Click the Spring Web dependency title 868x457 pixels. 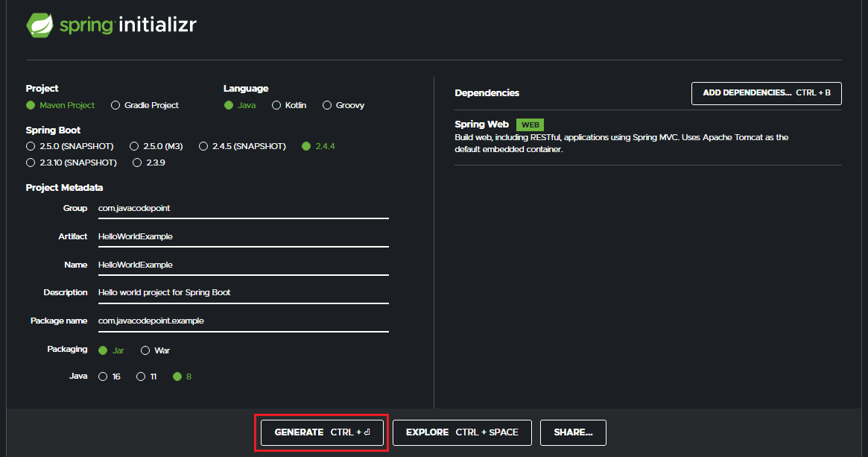(x=481, y=124)
